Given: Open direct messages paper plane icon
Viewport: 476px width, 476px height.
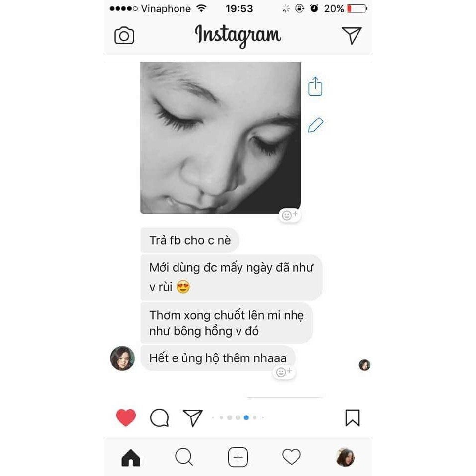Looking at the screenshot, I should pos(352,35).
